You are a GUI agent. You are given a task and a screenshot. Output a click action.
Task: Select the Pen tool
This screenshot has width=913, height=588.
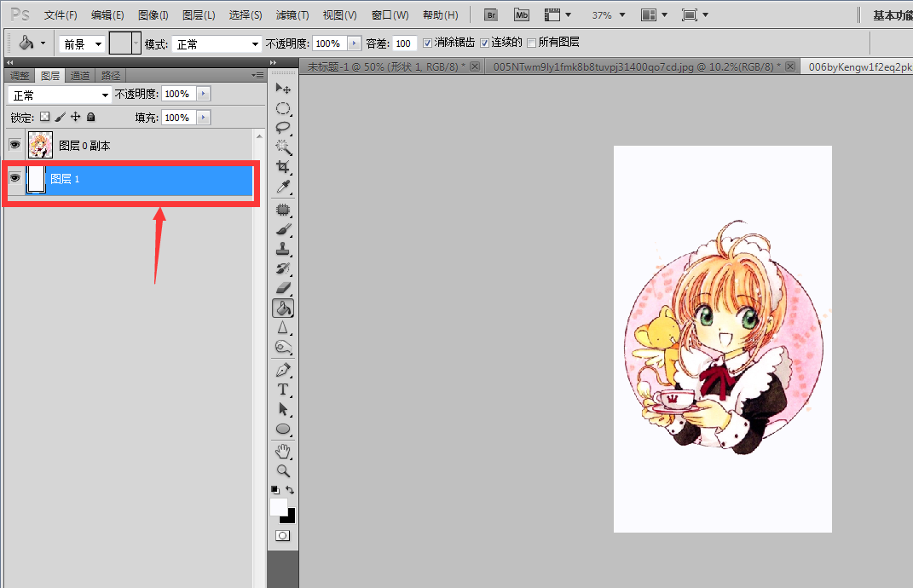(x=283, y=370)
